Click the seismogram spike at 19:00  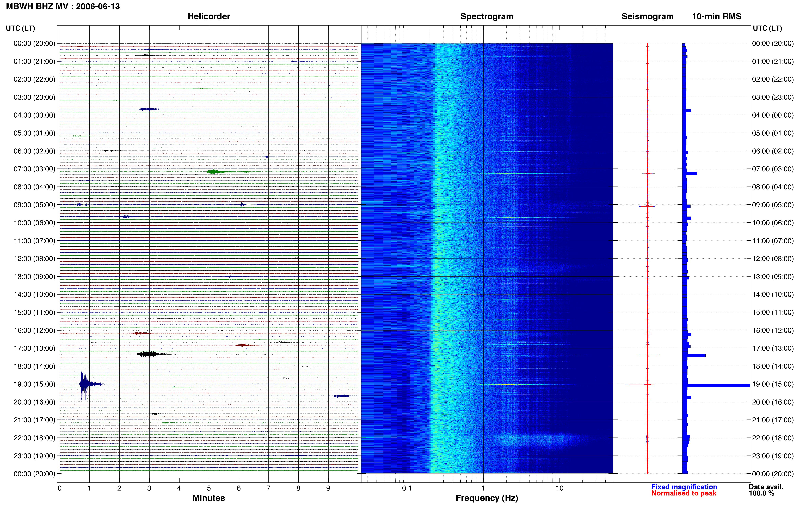tap(648, 384)
